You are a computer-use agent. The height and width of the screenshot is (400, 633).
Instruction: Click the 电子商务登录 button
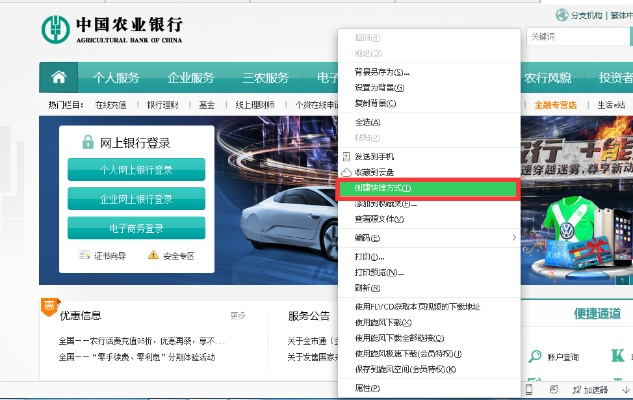tap(136, 228)
